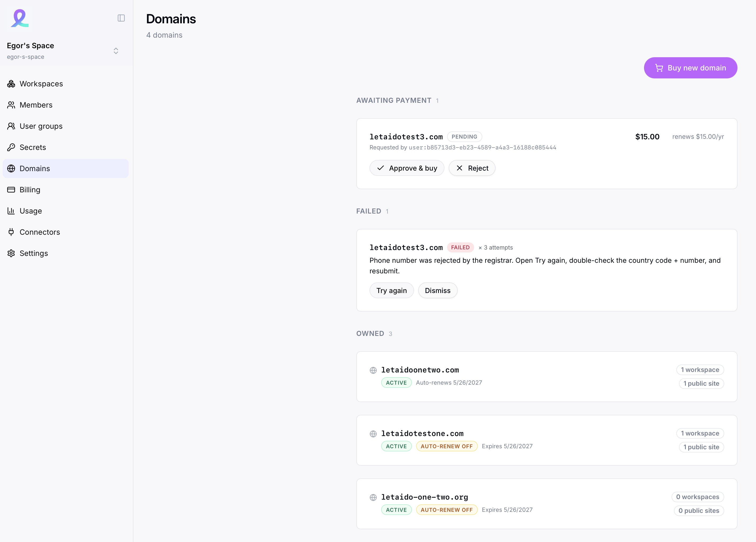Expand the Egor's Space switcher chevrons

tap(116, 51)
